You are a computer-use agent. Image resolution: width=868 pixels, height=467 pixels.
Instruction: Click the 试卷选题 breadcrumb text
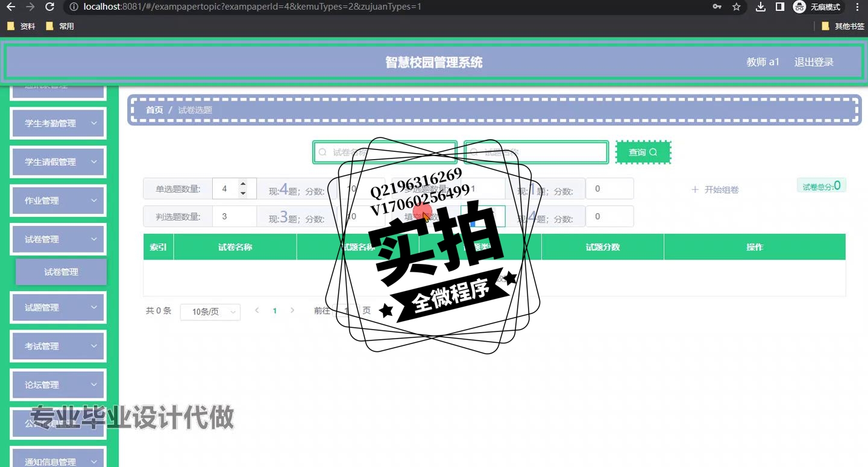195,110
